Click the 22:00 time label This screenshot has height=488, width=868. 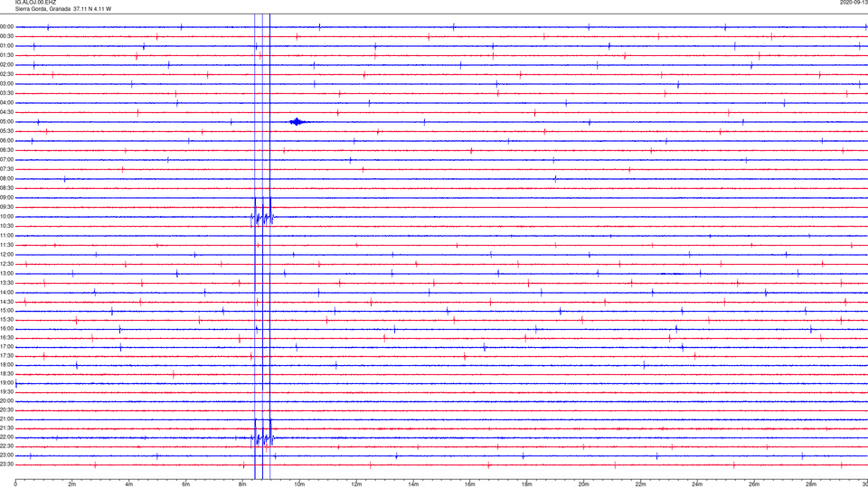click(x=7, y=437)
